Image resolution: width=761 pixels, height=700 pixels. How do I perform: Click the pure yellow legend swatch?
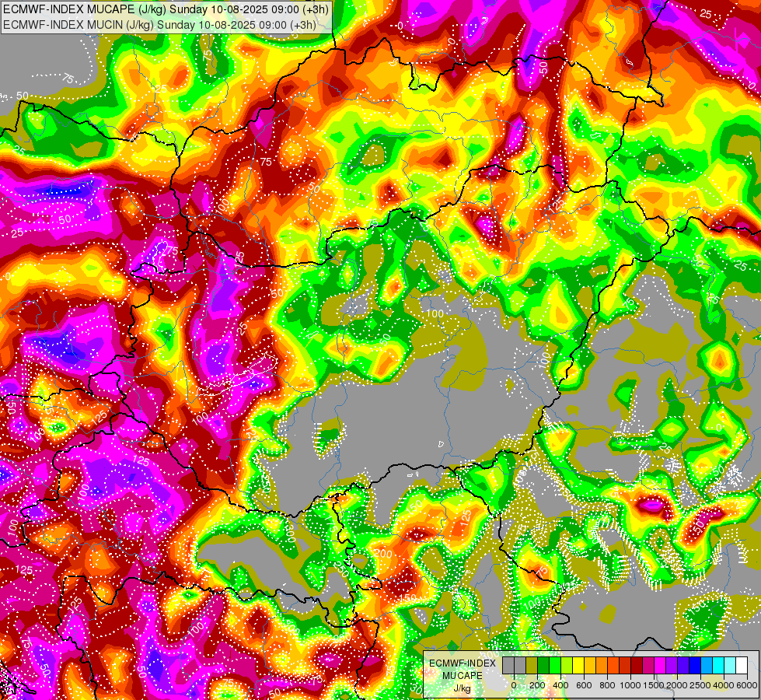(578, 665)
